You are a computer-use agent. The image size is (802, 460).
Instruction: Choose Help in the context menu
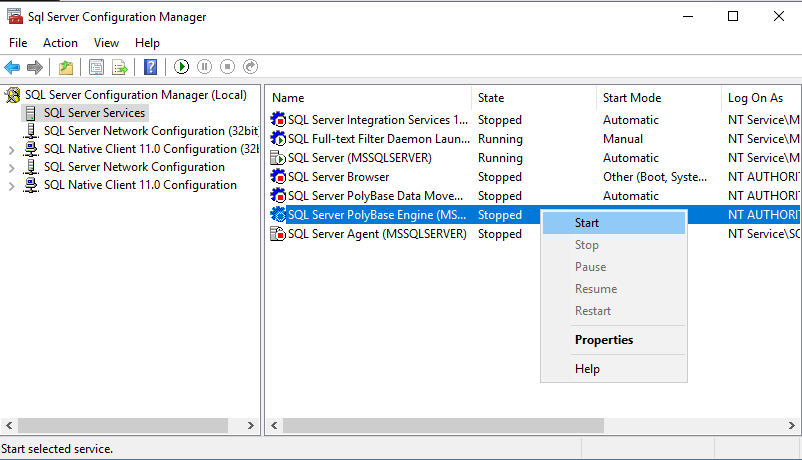click(614, 369)
